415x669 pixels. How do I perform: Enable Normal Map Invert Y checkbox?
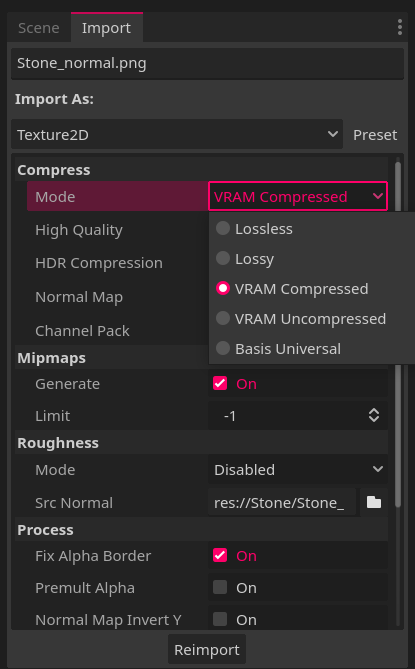(x=220, y=619)
